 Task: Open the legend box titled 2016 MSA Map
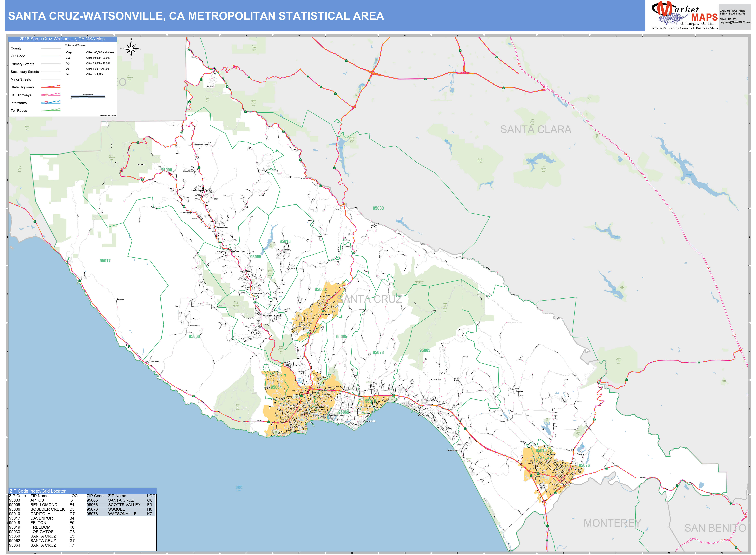click(x=62, y=39)
